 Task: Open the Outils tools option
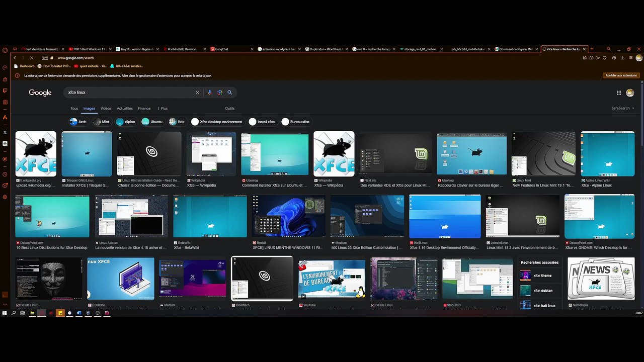229,108
